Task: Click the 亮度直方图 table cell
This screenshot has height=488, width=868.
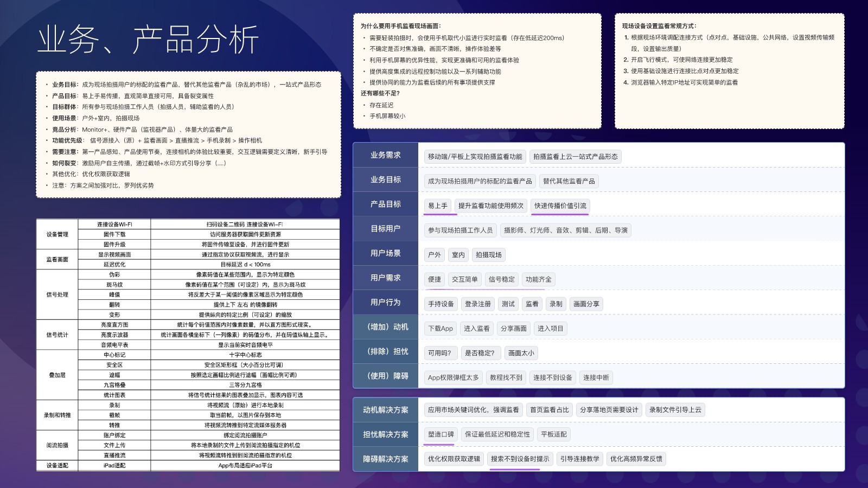Action: pyautogui.click(x=114, y=325)
